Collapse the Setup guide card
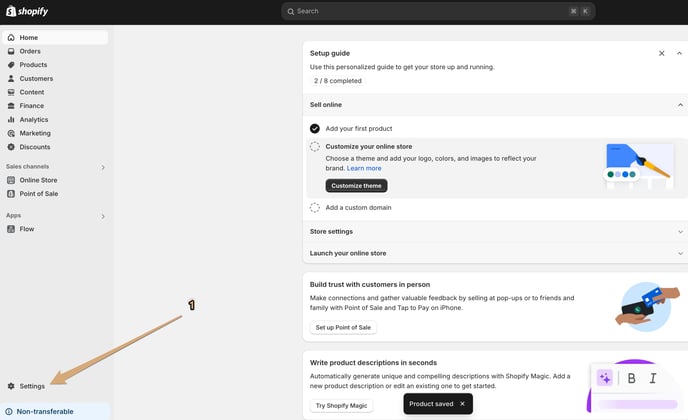Image resolution: width=688 pixels, height=420 pixels. 679,53
